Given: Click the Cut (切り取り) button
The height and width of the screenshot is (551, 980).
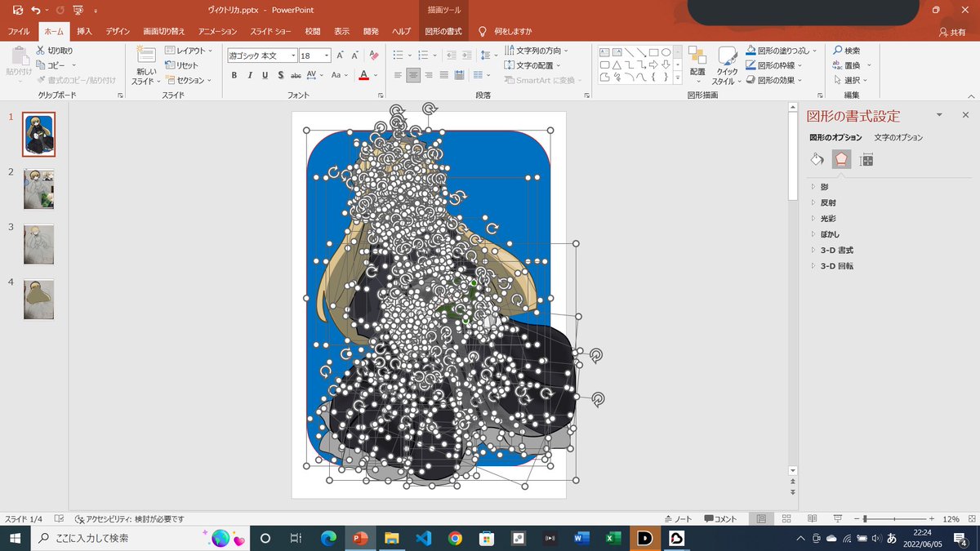Looking at the screenshot, I should coord(55,51).
